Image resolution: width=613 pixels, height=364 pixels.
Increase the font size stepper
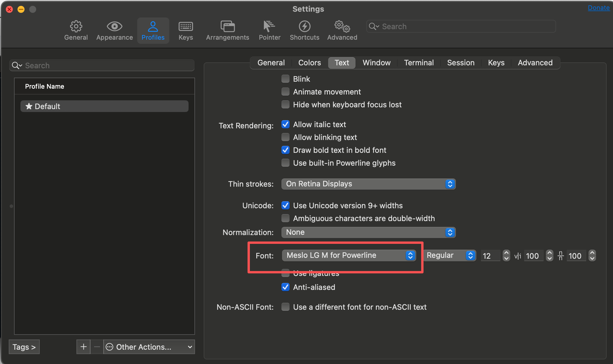(x=506, y=253)
